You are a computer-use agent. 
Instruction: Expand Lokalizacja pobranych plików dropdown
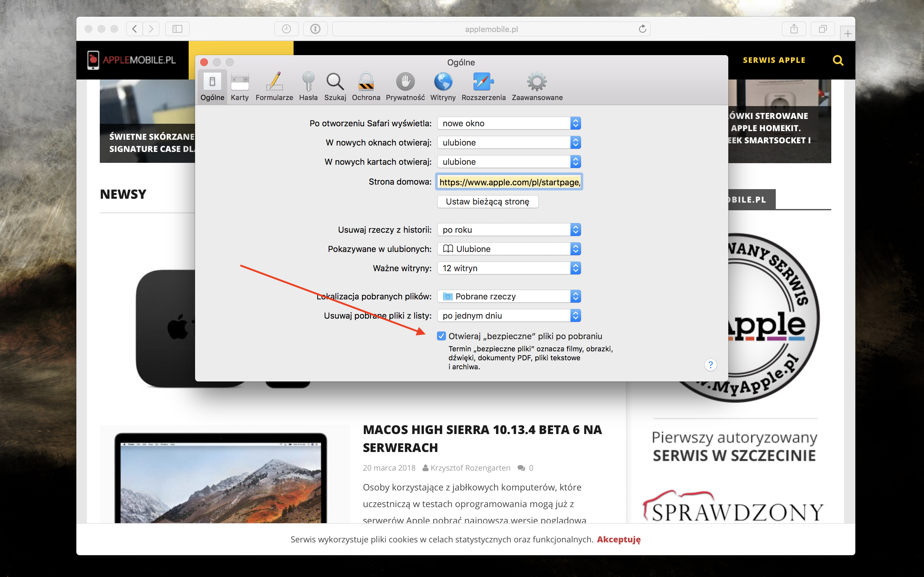509,297
